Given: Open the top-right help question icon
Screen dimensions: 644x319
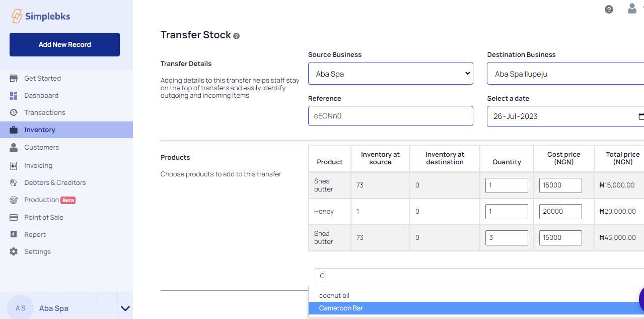Looking at the screenshot, I should coord(609,9).
